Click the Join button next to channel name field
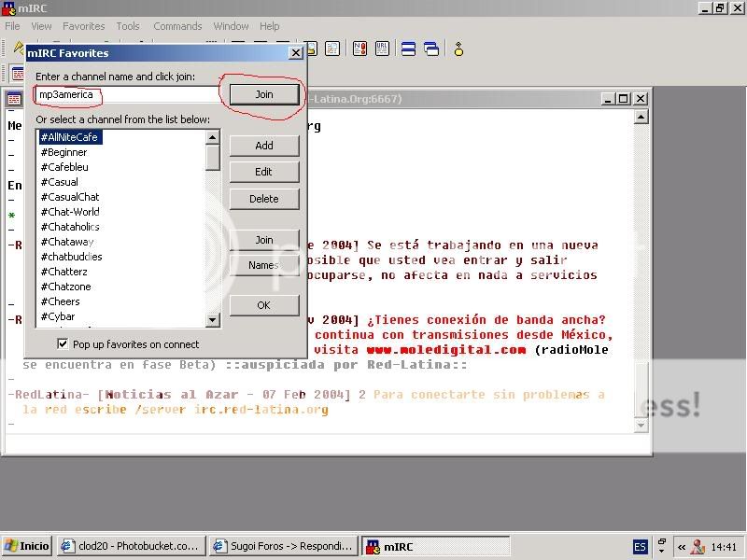This screenshot has height=560, width=747. pos(264,94)
